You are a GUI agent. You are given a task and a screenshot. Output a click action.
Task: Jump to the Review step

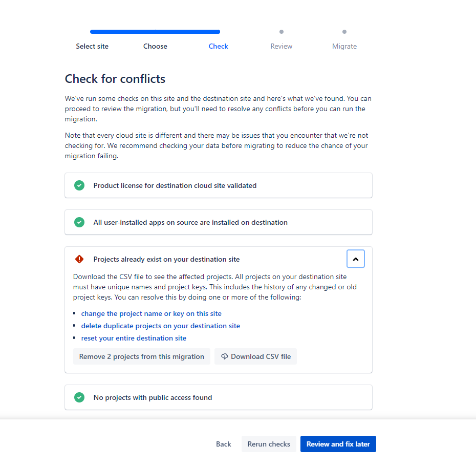click(x=281, y=46)
